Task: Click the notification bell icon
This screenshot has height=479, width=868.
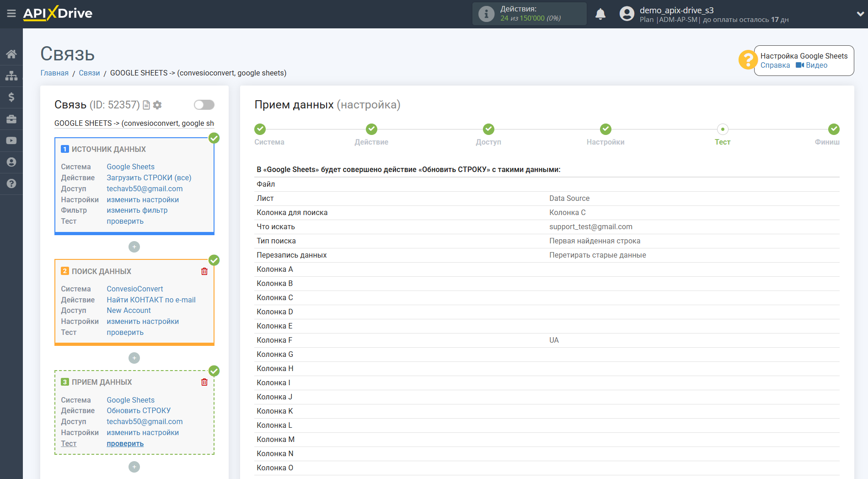Action: (x=600, y=14)
